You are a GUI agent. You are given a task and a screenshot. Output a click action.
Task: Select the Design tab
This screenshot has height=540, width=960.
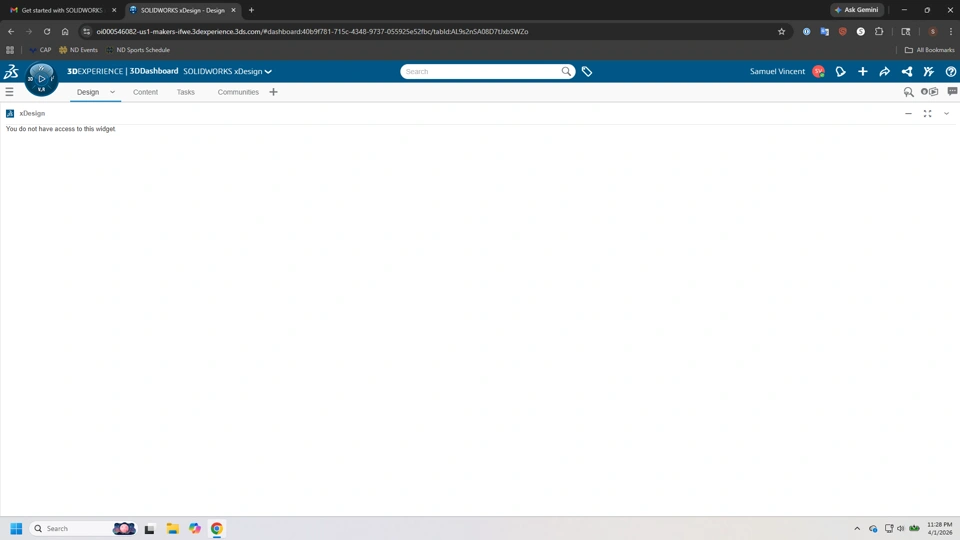tap(88, 92)
